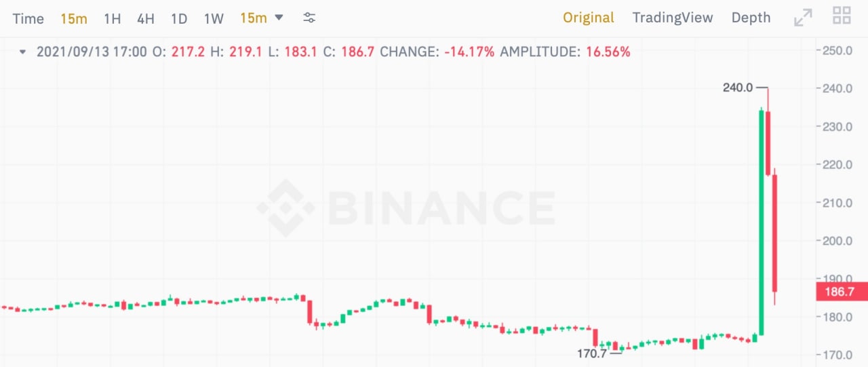
Task: Click the 170.7 low price marker
Action: [592, 353]
